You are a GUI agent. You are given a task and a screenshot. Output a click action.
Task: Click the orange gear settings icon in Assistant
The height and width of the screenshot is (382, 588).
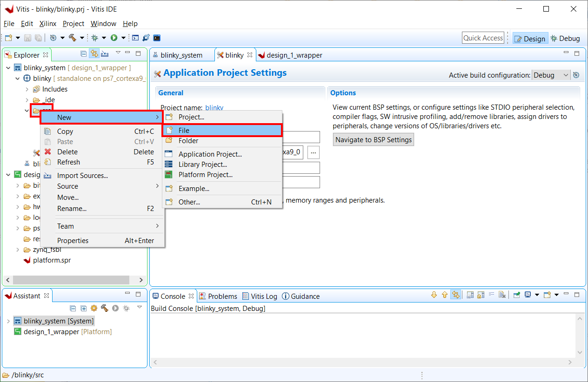coord(94,308)
